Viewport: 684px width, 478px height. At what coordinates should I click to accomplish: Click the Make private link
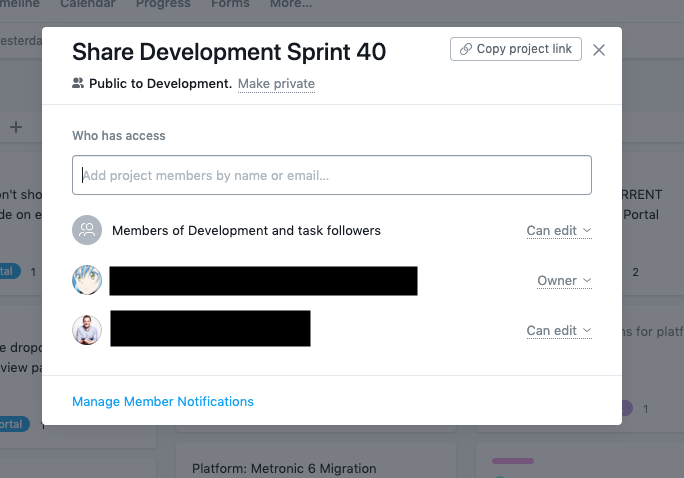pyautogui.click(x=276, y=84)
